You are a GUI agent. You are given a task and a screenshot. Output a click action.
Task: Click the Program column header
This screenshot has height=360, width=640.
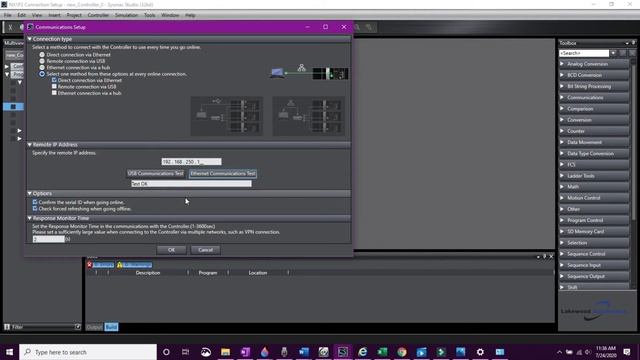coord(208,273)
